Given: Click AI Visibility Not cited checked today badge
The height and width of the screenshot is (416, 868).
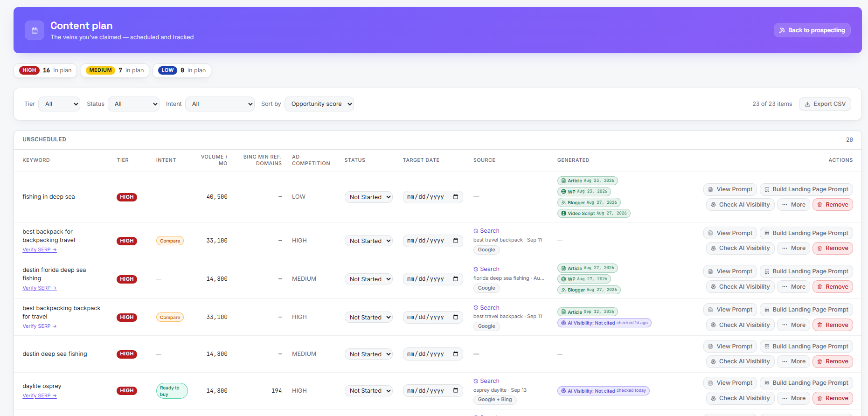Looking at the screenshot, I should (x=603, y=391).
